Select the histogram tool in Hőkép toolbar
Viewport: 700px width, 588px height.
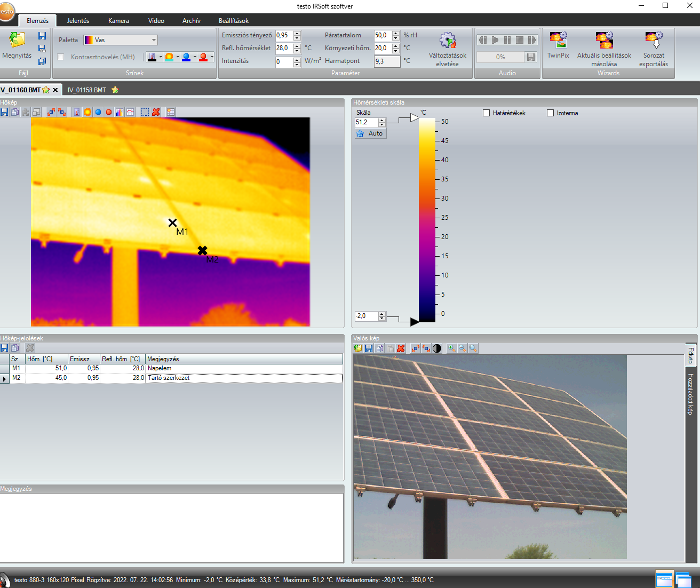[x=120, y=112]
